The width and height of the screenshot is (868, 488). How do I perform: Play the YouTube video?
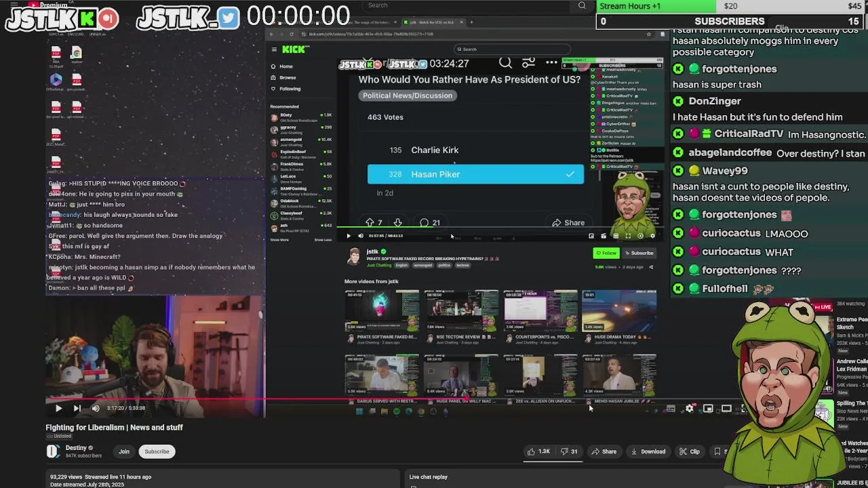(x=58, y=408)
